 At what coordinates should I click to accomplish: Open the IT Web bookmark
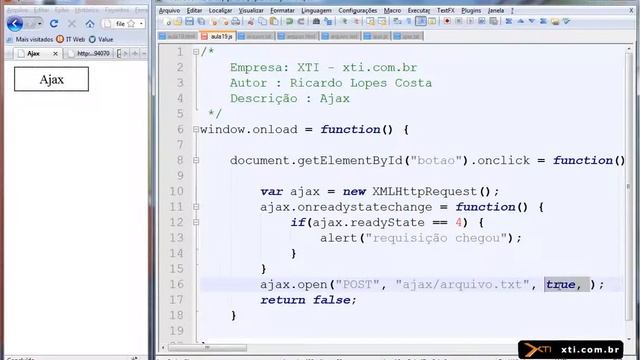(71, 39)
